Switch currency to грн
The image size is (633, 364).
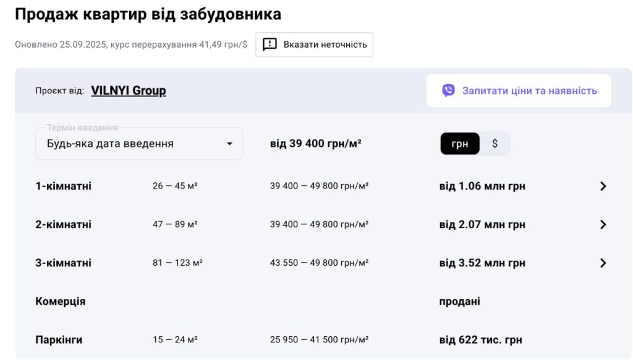tap(460, 144)
